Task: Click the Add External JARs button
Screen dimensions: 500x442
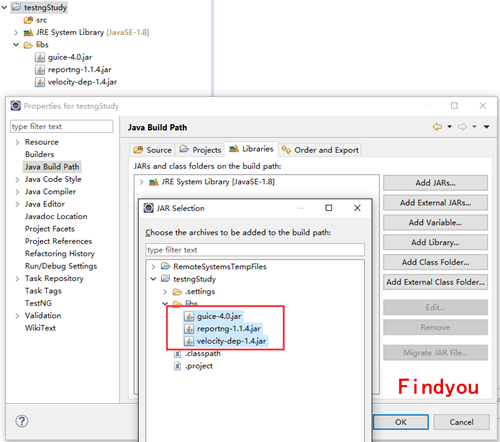Action: click(x=435, y=203)
